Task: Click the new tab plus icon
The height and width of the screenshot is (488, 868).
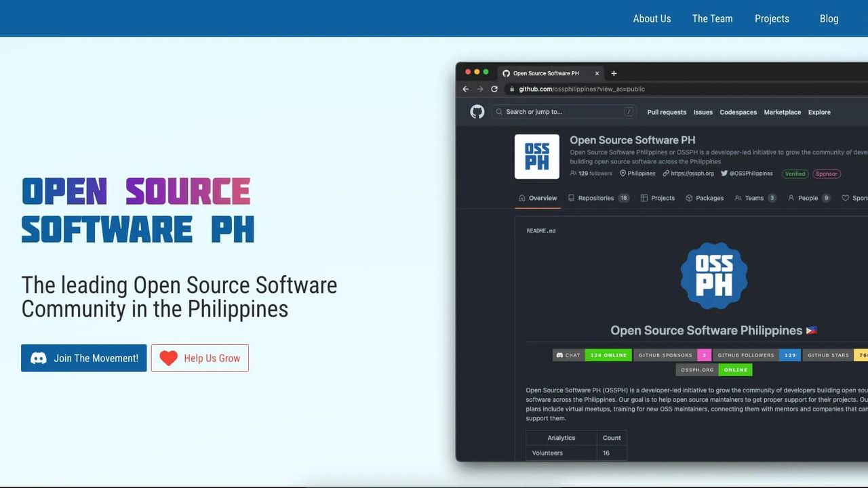Action: click(x=614, y=73)
